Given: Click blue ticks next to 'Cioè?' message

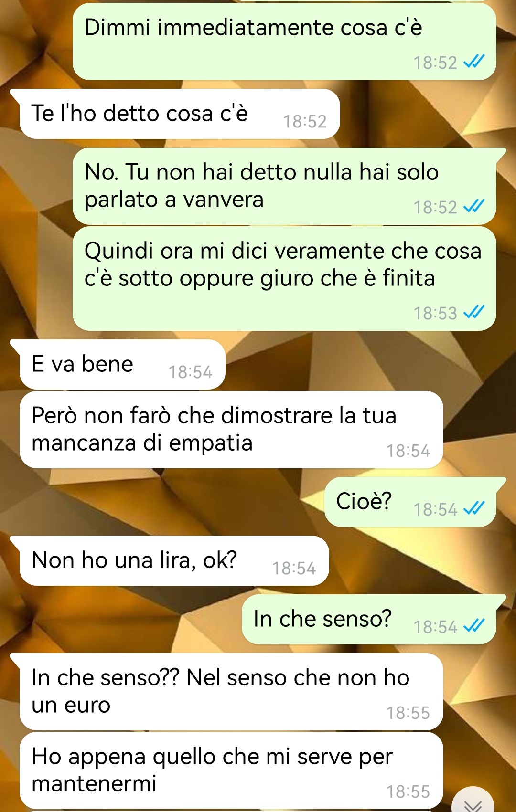Looking at the screenshot, I should [x=474, y=509].
